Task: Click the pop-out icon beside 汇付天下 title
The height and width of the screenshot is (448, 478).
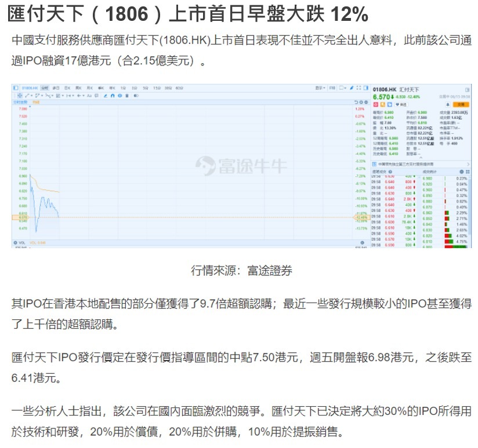Action: tap(467, 89)
